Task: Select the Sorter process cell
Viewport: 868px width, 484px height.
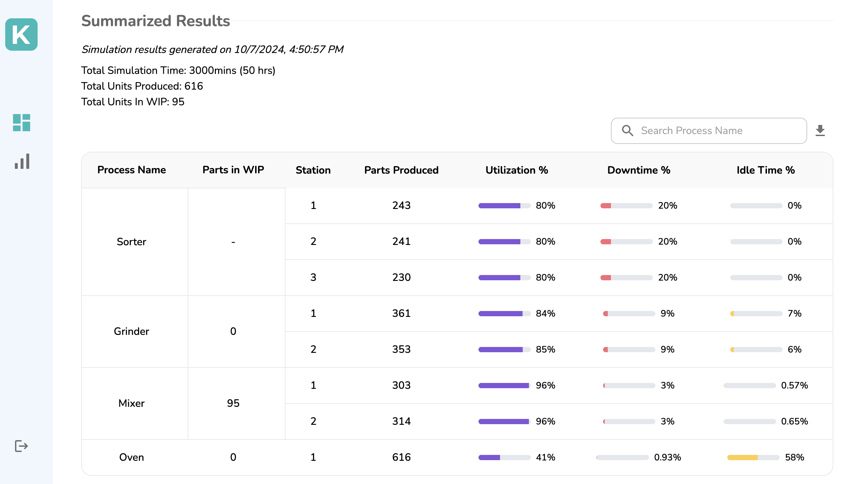Action: coord(131,241)
